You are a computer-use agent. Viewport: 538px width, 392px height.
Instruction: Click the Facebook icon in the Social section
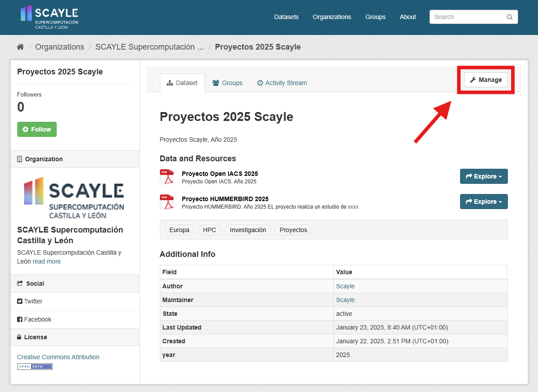pyautogui.click(x=20, y=319)
